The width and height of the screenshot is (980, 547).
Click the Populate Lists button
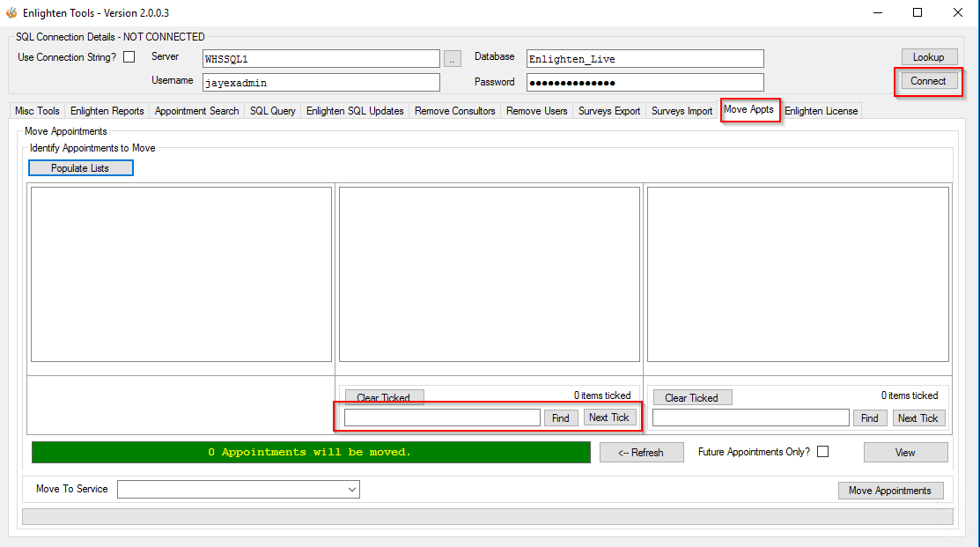[81, 168]
